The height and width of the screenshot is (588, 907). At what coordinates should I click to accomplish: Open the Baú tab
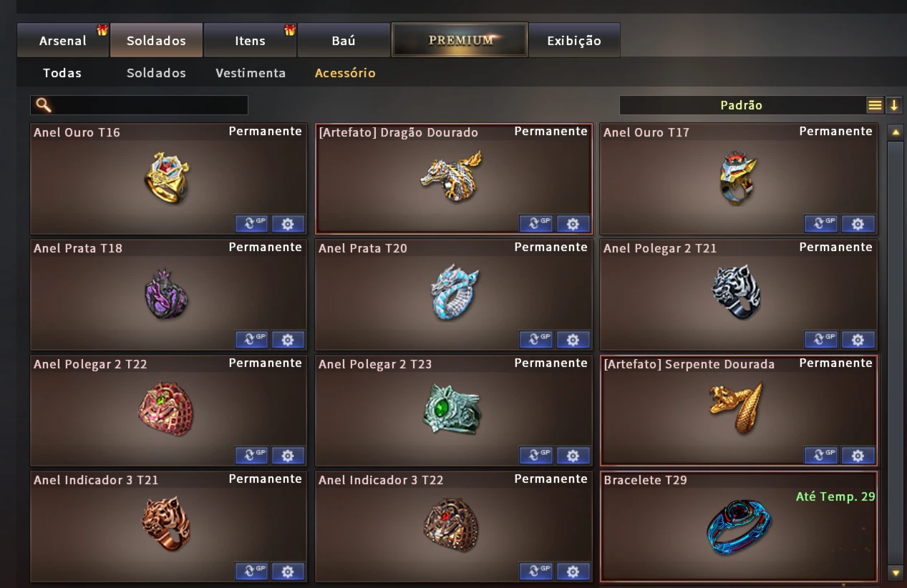[x=344, y=40]
